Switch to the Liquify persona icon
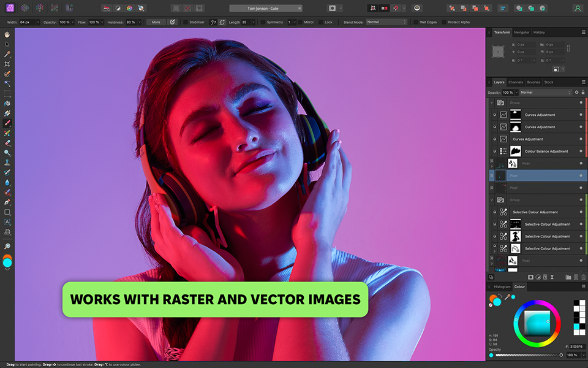Viewport: 588px width, 368px height. pos(24,9)
